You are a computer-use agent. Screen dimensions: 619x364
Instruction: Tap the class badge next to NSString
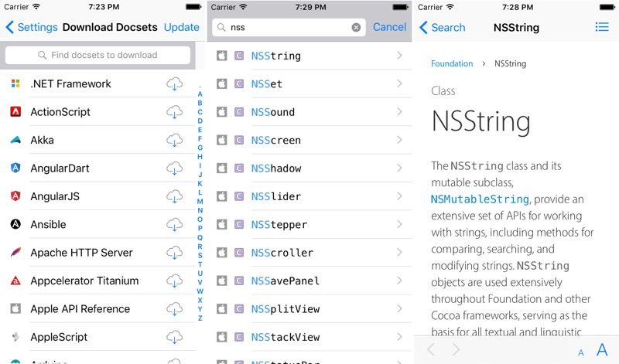pos(239,56)
